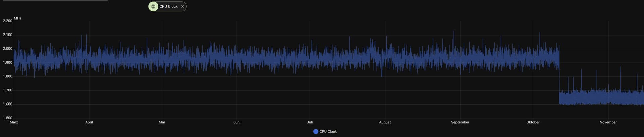Remove the CPU Clock chip with X
This screenshot has height=137, width=644.
(182, 6)
